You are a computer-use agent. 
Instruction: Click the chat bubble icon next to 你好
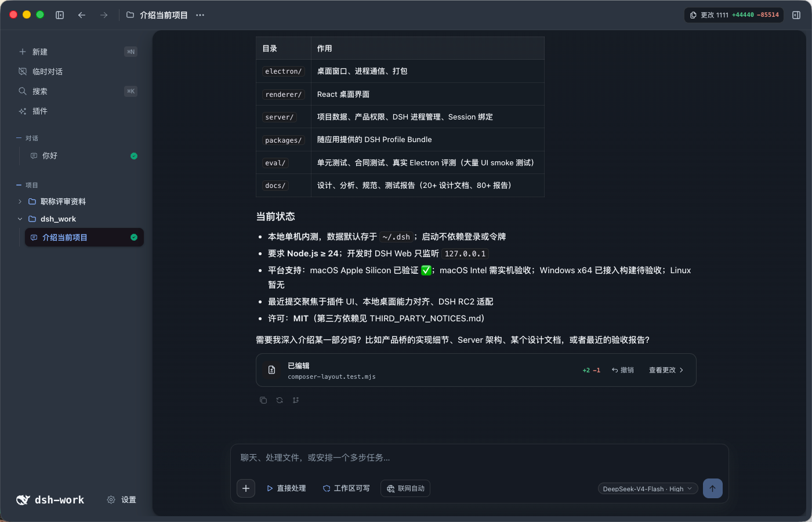coord(34,156)
